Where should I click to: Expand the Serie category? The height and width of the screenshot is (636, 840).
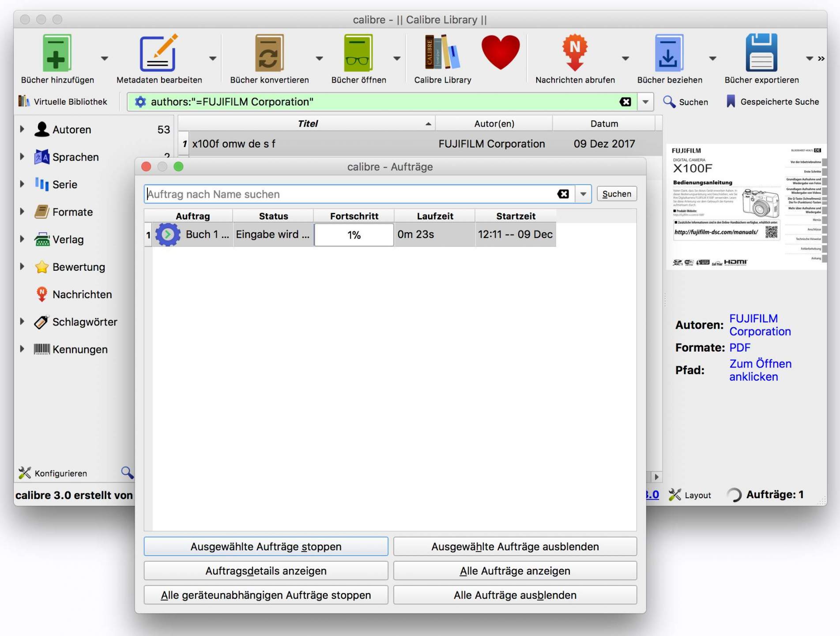pos(22,184)
